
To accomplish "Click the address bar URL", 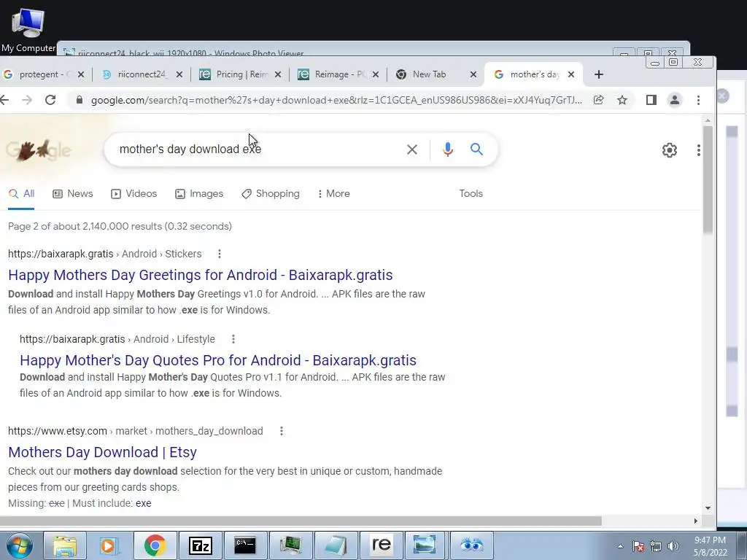I will point(336,100).
